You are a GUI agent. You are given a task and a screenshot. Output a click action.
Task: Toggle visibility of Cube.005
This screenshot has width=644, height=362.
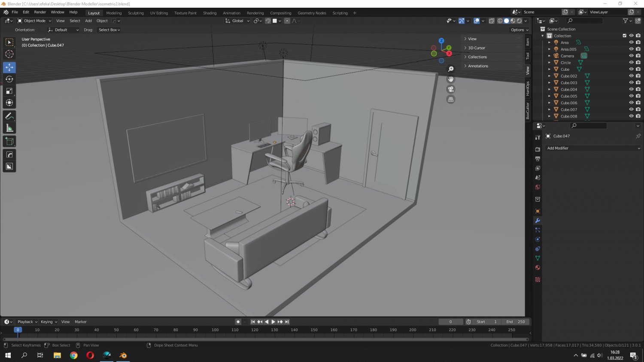[631, 96]
